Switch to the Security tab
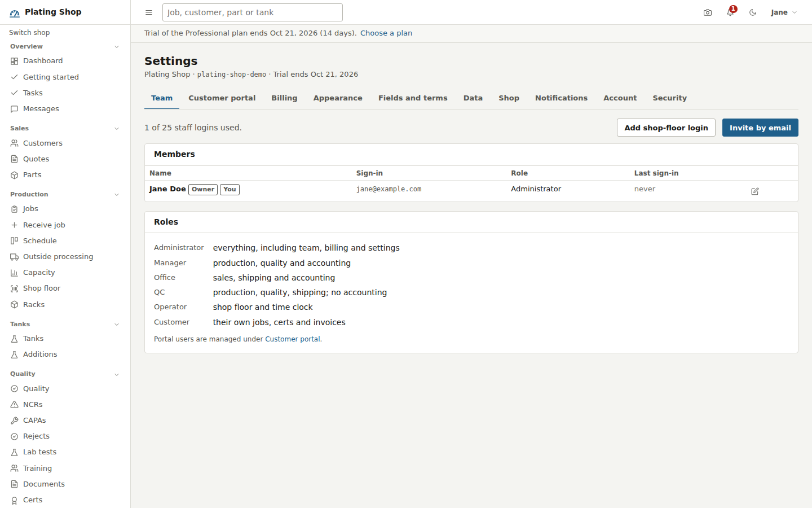This screenshot has width=812, height=508. click(x=669, y=98)
